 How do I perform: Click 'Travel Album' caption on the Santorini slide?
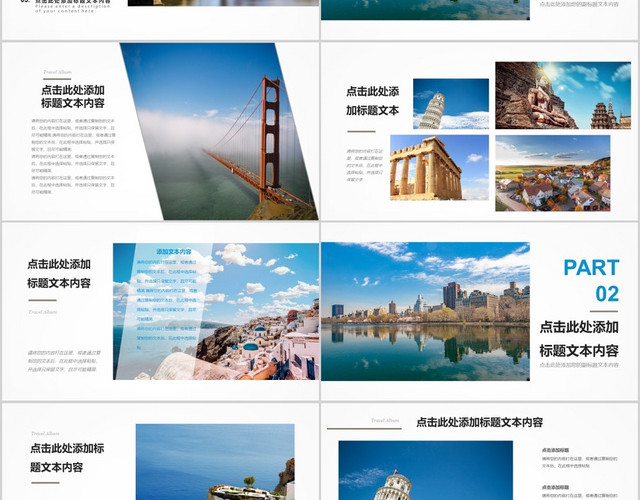coord(43,312)
